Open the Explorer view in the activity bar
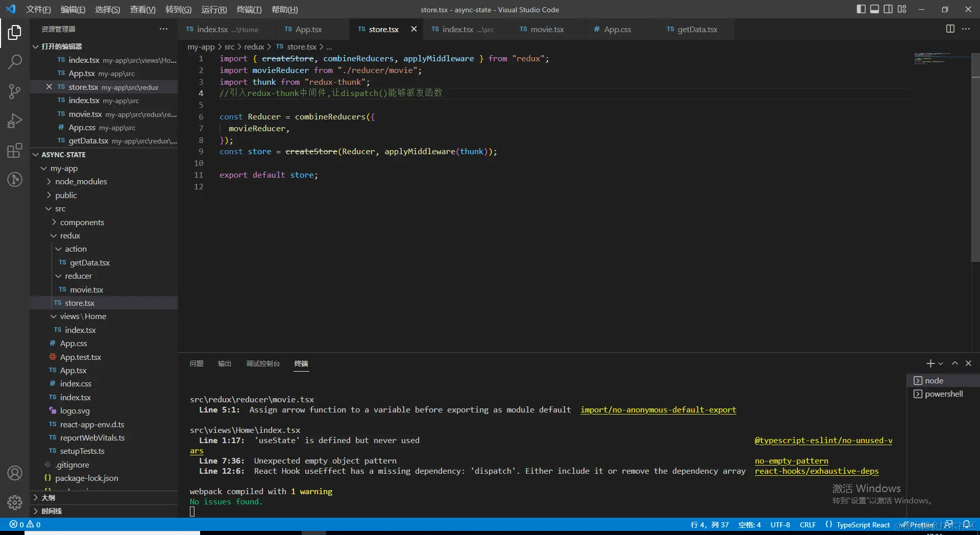 click(15, 33)
